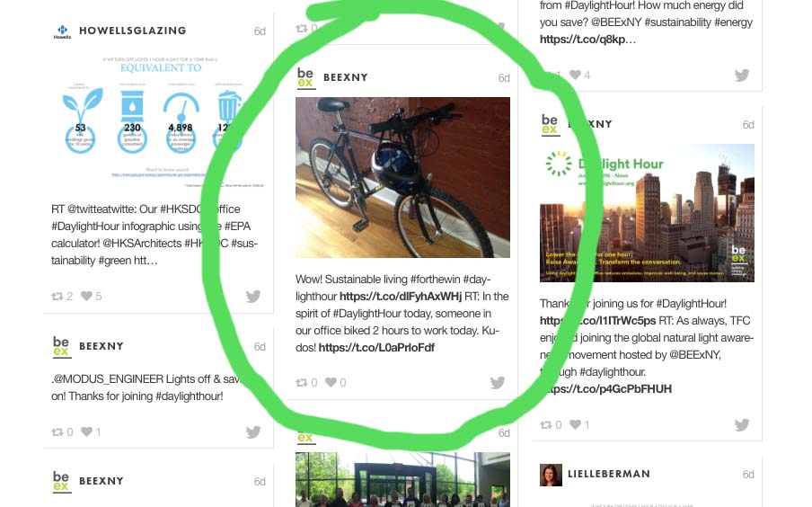Screen dimensions: 812x507
Task: Follow link https://t.co/L0aPrIoFdf
Action: tap(376, 348)
